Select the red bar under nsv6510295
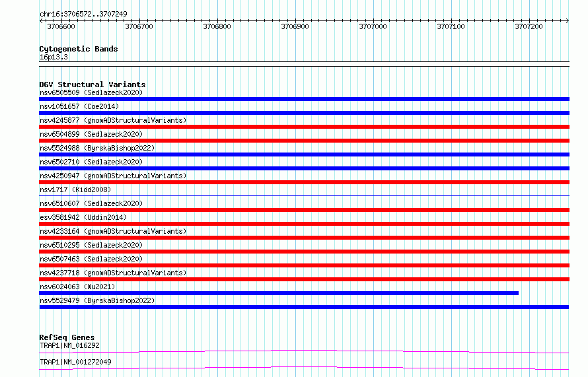 click(x=304, y=252)
